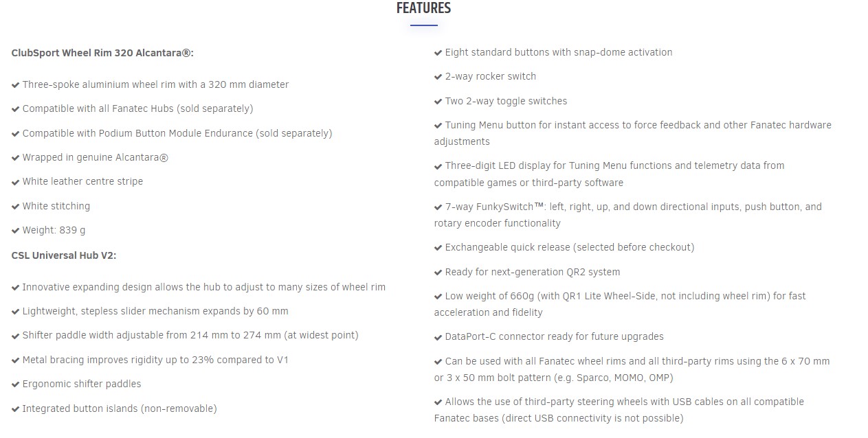Click Metal bracing improves rigidity text
868x438 pixels.
coord(155,360)
